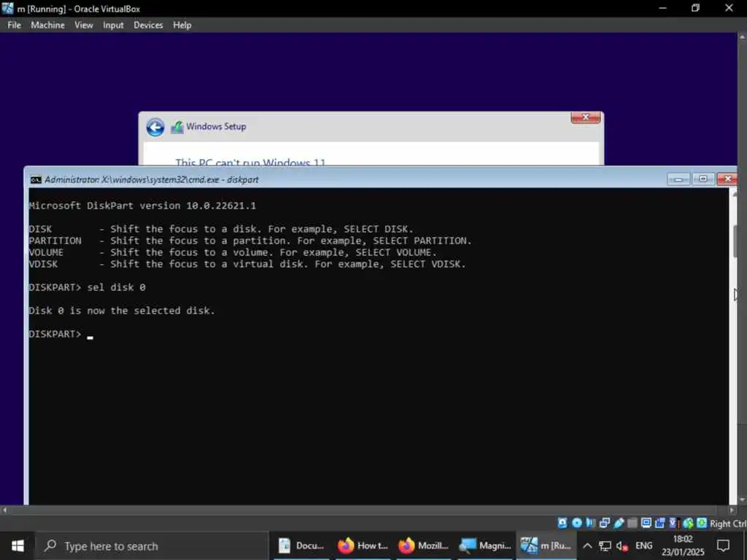Click the mouse integration status icon
This screenshot has width=747, height=560.
688,523
